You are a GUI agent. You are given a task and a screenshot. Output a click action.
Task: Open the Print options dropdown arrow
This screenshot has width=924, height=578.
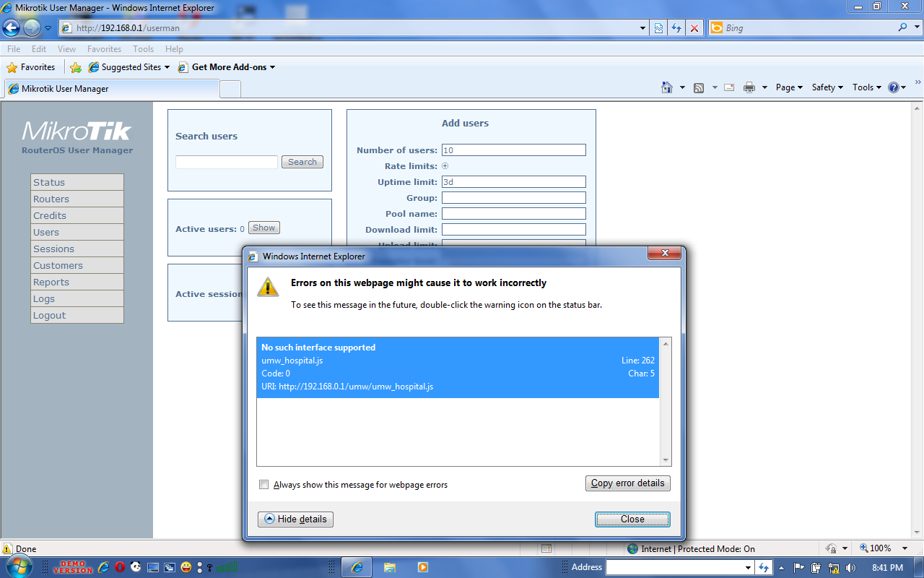coord(764,87)
